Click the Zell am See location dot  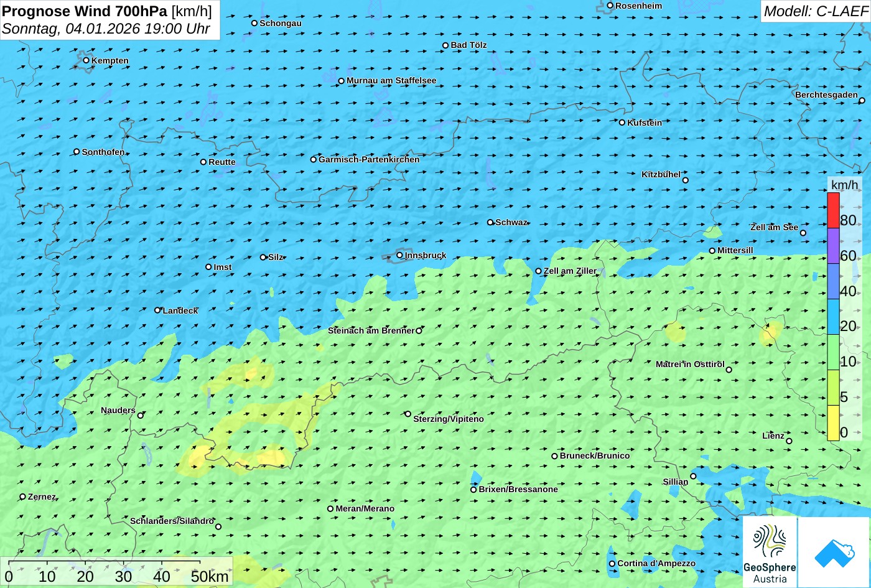pos(803,233)
